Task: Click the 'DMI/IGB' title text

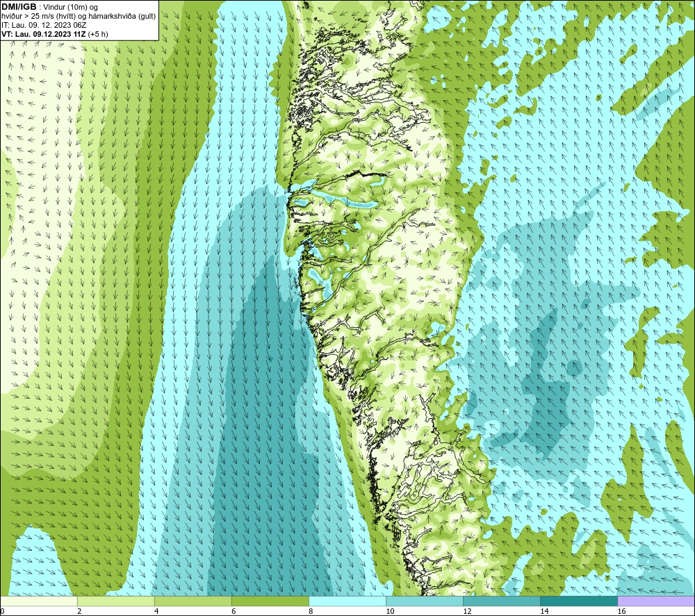Action: pos(19,7)
